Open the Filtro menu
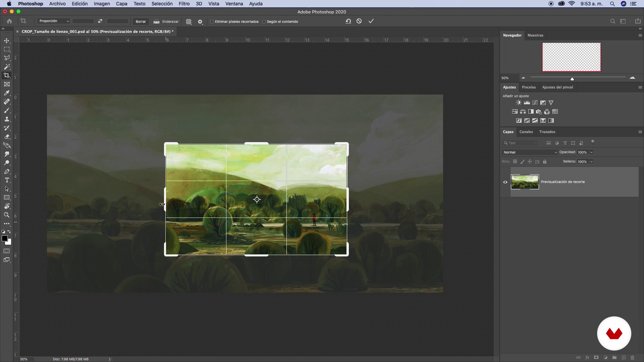 point(184,4)
